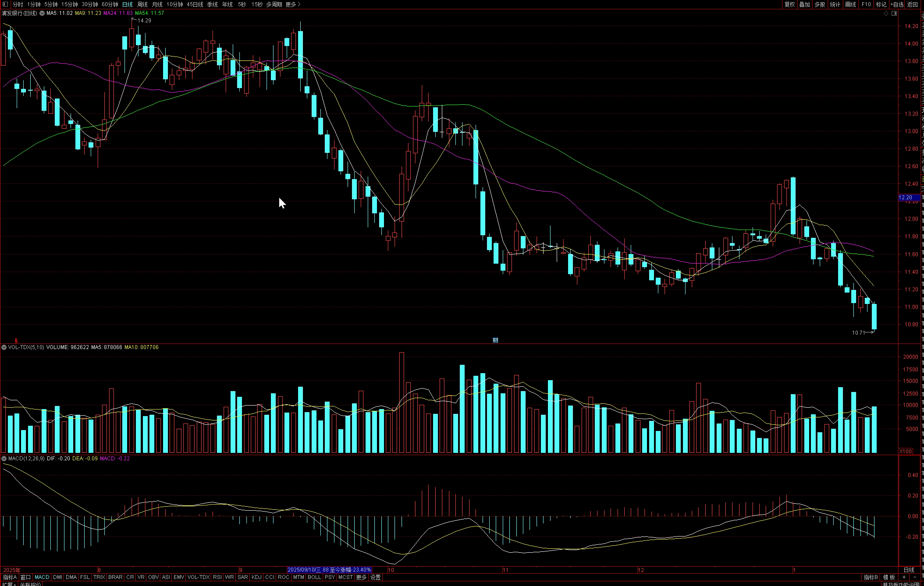The width and height of the screenshot is (924, 586).
Task: Select the KDJ indicator tab
Action: (256, 577)
